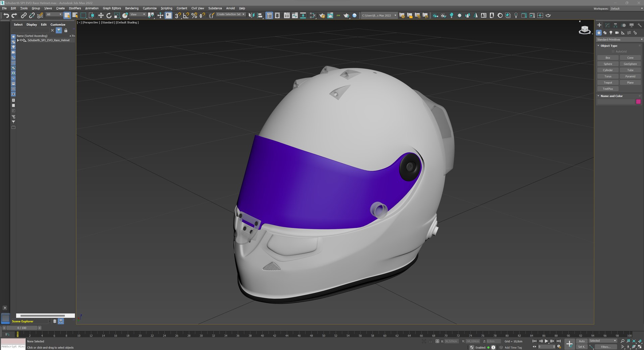This screenshot has width=644, height=350.
Task: Open the Utilities wrench panel tab
Action: click(x=639, y=25)
